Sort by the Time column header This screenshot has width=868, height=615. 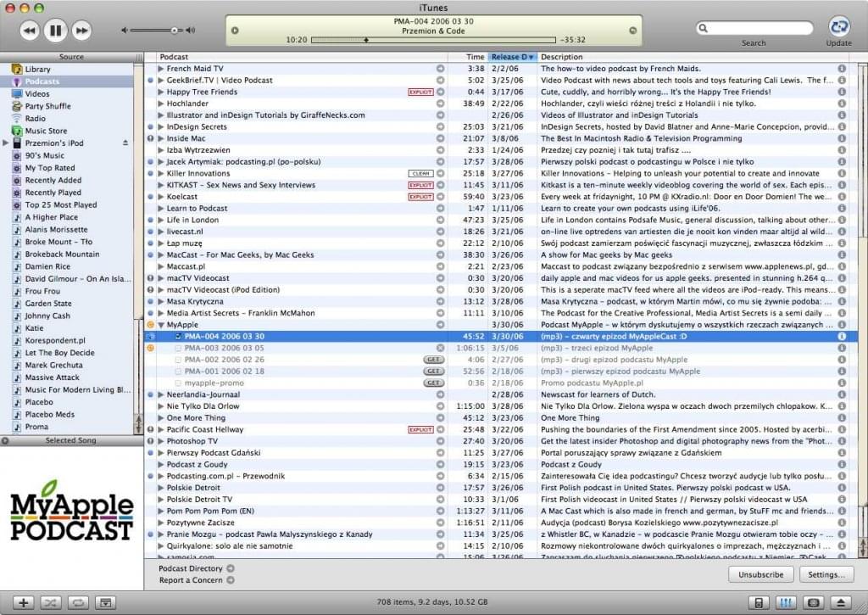point(476,57)
